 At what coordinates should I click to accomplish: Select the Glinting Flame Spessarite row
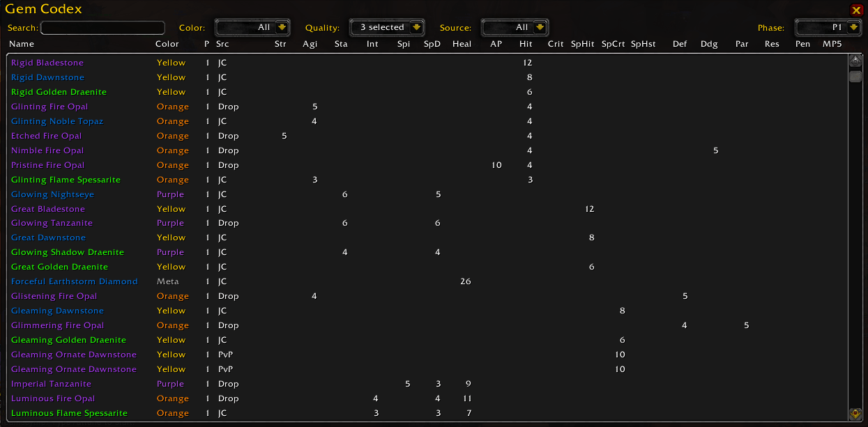[x=427, y=180]
